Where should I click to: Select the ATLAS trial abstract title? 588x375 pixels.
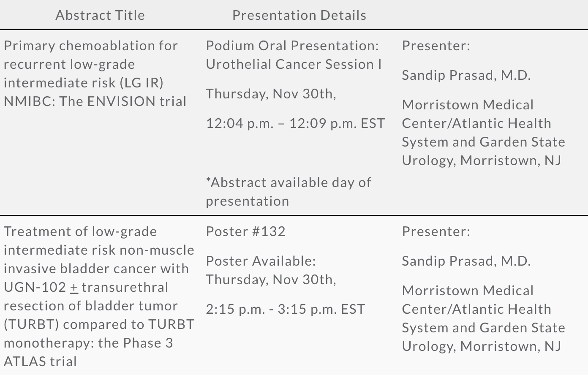tap(99, 296)
